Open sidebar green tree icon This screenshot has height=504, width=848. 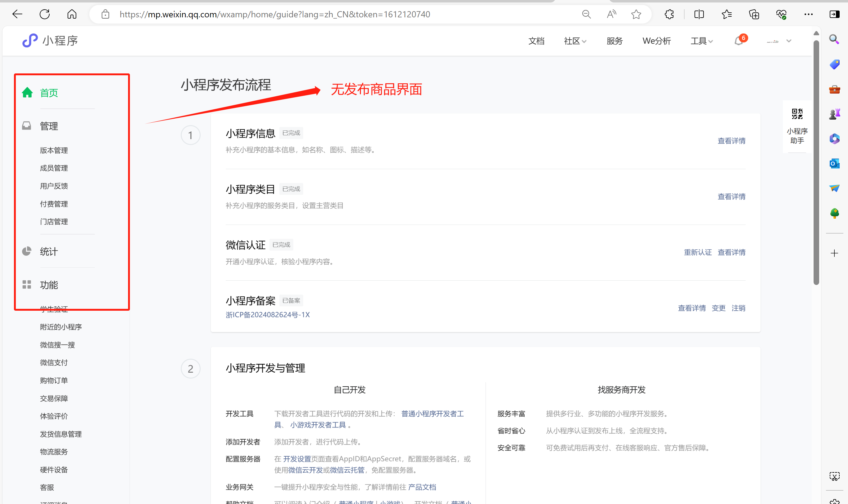click(834, 213)
